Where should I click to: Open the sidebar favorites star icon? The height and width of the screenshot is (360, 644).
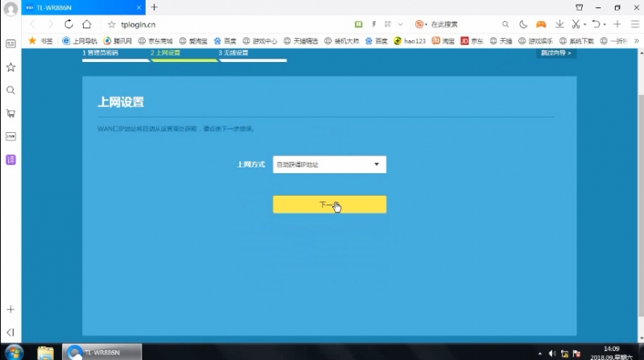click(10, 67)
